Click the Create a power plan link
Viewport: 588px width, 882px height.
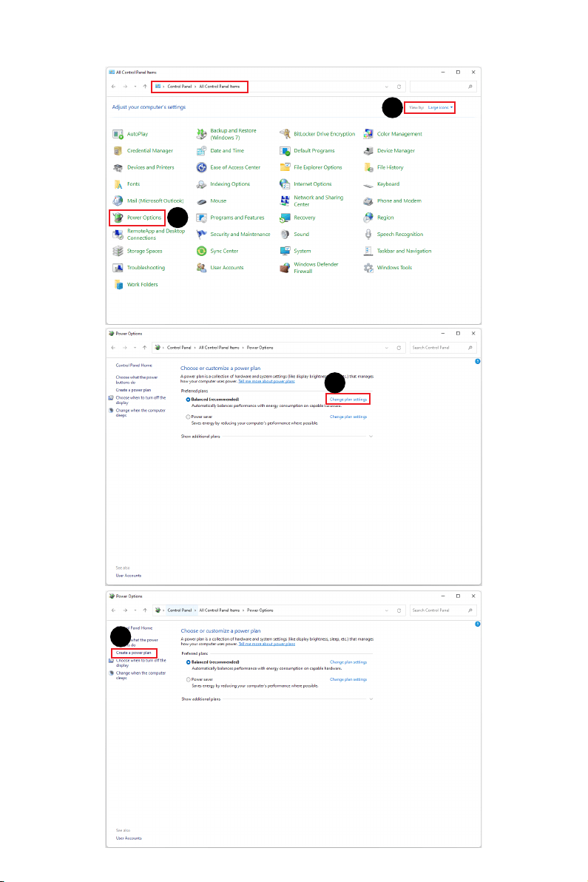coord(134,653)
